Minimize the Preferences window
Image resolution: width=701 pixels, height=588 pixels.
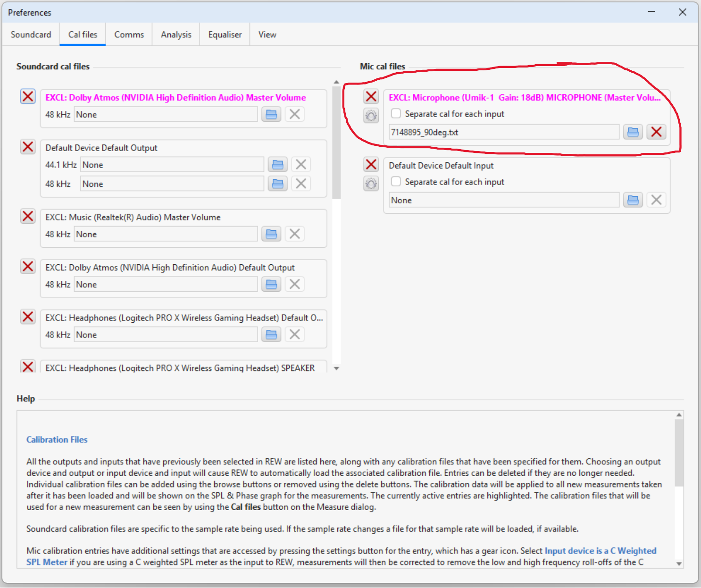click(x=651, y=12)
